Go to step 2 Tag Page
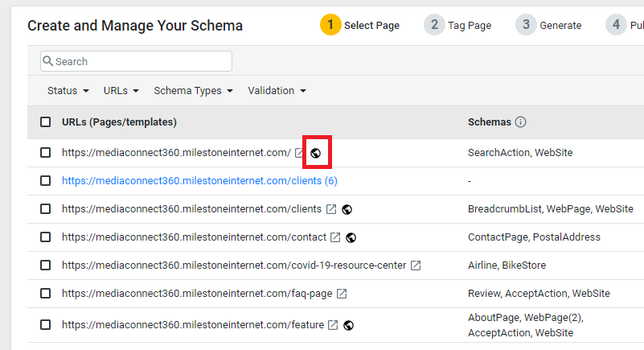 coord(457,25)
